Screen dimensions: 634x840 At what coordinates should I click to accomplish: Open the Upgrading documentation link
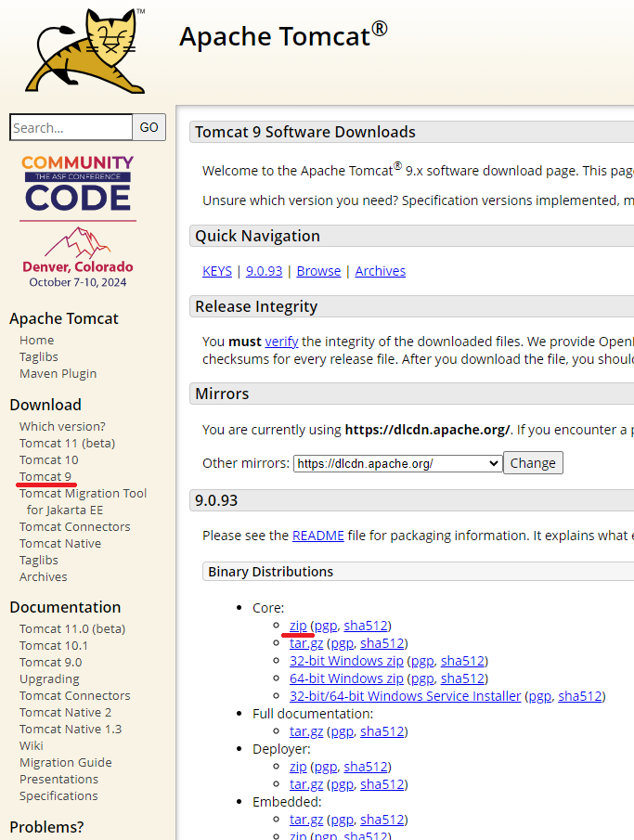[x=49, y=679]
